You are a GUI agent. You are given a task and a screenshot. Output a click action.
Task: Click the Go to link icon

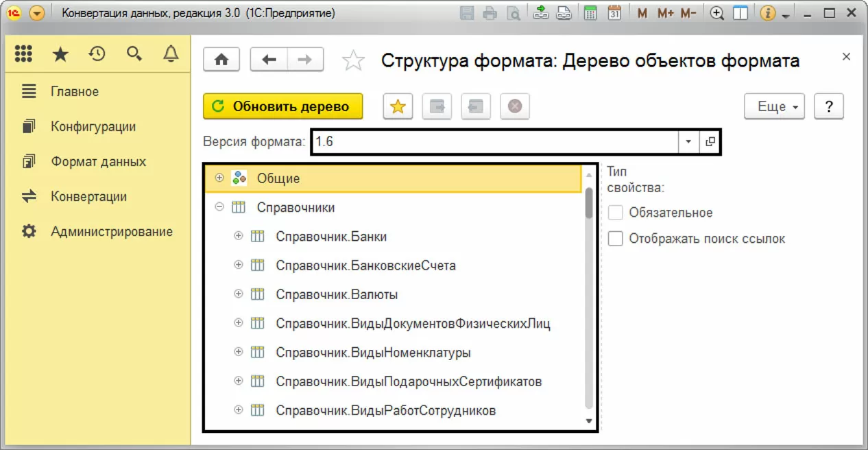[x=564, y=13]
